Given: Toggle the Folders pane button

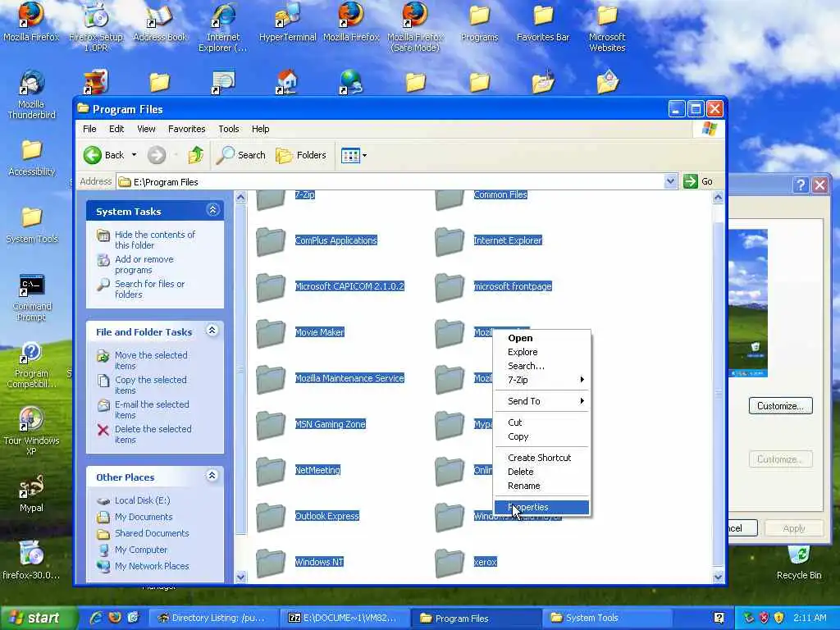Looking at the screenshot, I should 301,155.
